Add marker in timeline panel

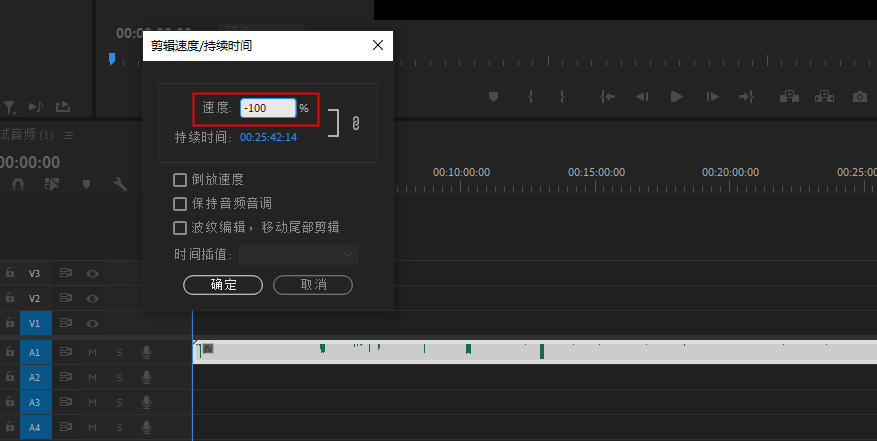[x=86, y=184]
